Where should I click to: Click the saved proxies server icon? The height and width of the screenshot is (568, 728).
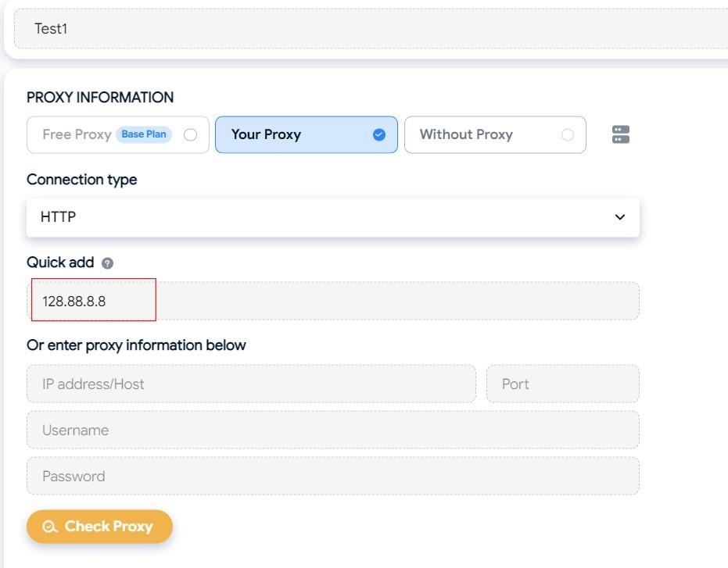[621, 134]
